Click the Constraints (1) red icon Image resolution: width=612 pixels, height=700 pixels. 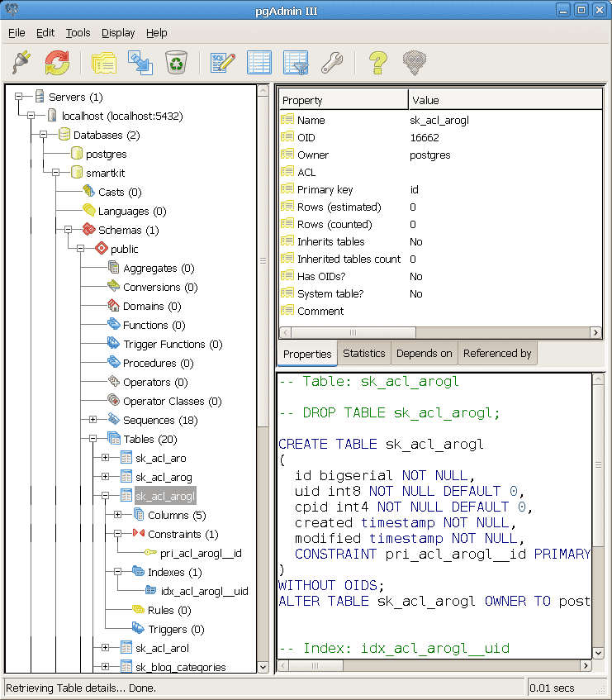click(x=138, y=533)
